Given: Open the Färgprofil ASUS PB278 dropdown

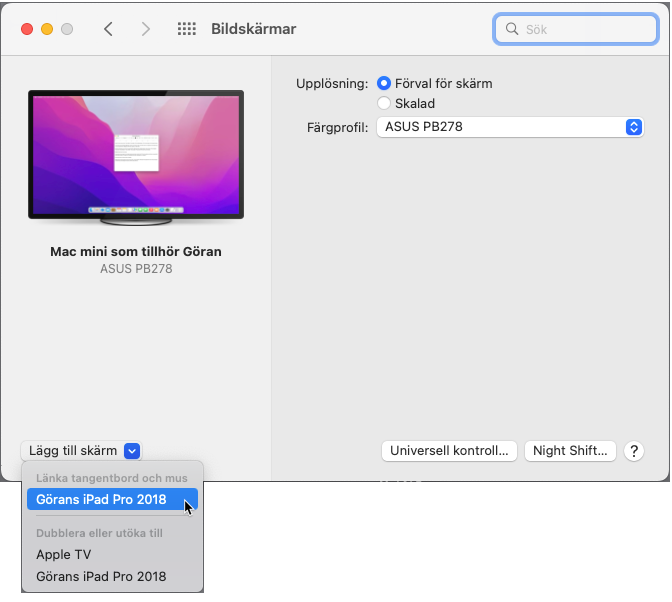Looking at the screenshot, I should 508,127.
